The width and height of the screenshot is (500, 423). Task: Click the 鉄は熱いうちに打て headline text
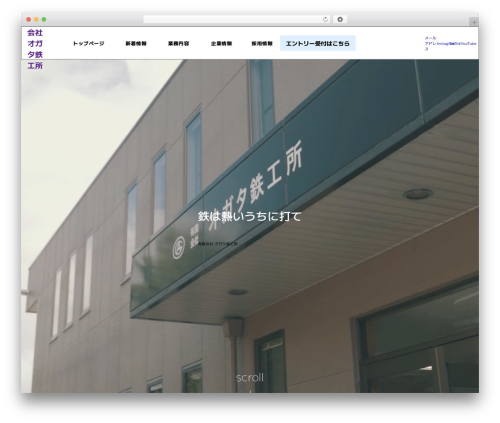pyautogui.click(x=250, y=216)
